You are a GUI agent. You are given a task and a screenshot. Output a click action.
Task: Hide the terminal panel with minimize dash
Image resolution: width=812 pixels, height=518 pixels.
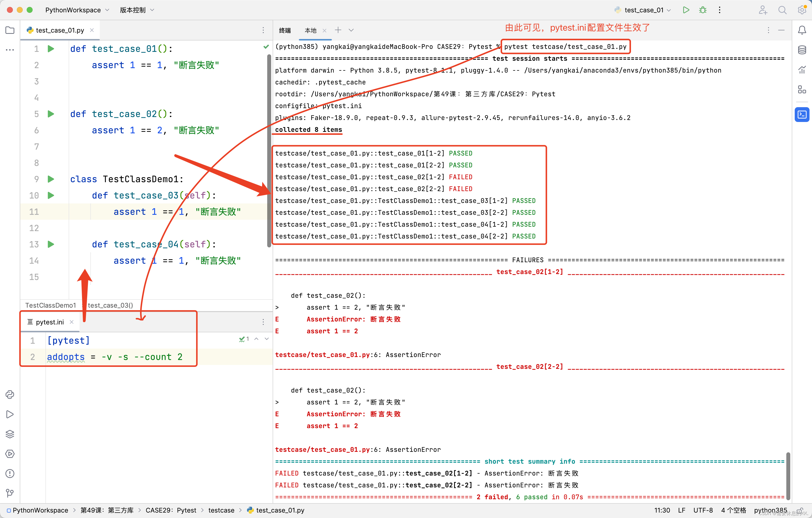pos(781,30)
